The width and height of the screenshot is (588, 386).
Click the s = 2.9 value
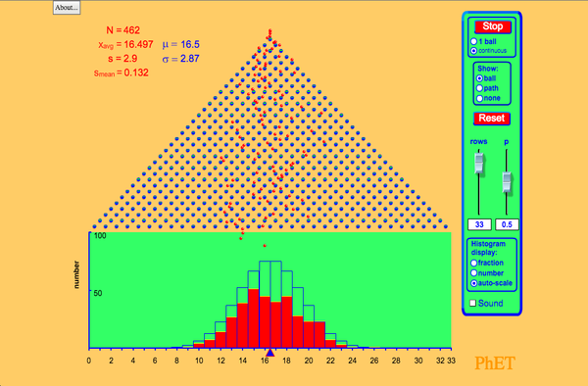click(122, 59)
